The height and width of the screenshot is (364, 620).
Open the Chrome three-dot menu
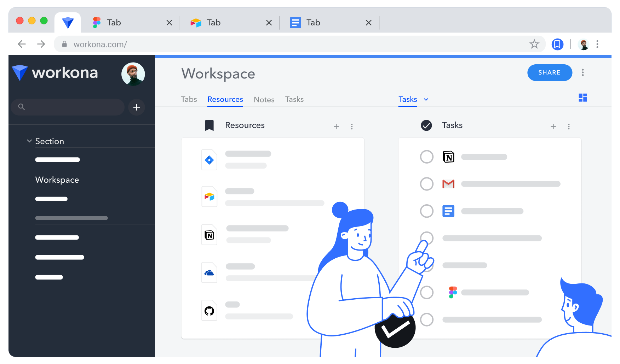pyautogui.click(x=597, y=44)
